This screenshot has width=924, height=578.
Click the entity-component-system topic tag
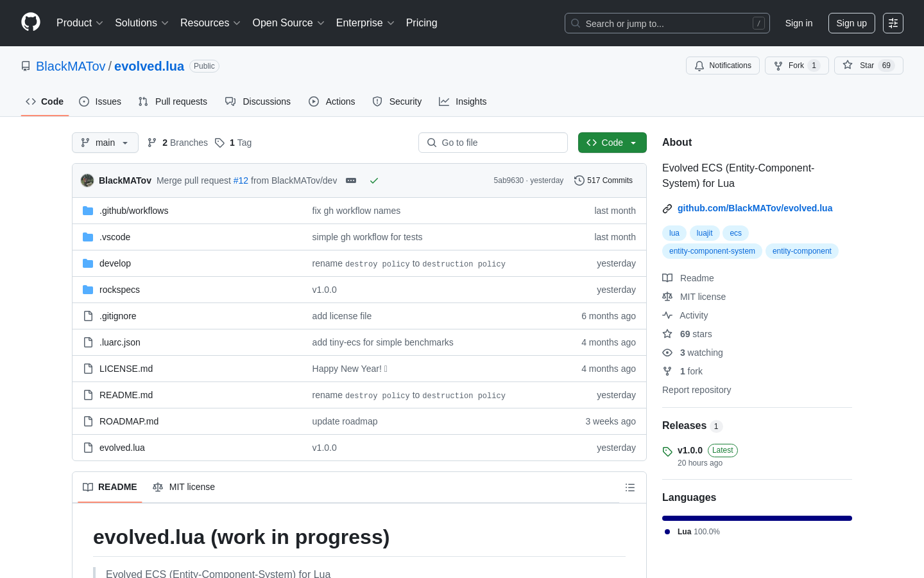tap(712, 251)
